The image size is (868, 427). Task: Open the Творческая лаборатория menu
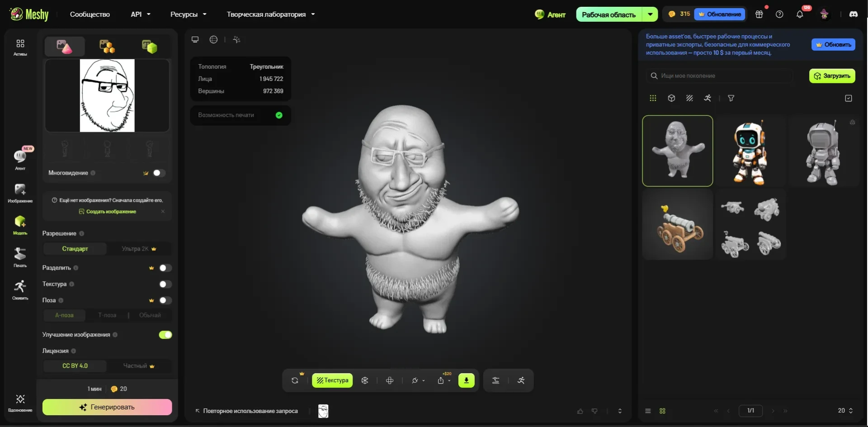tap(271, 14)
